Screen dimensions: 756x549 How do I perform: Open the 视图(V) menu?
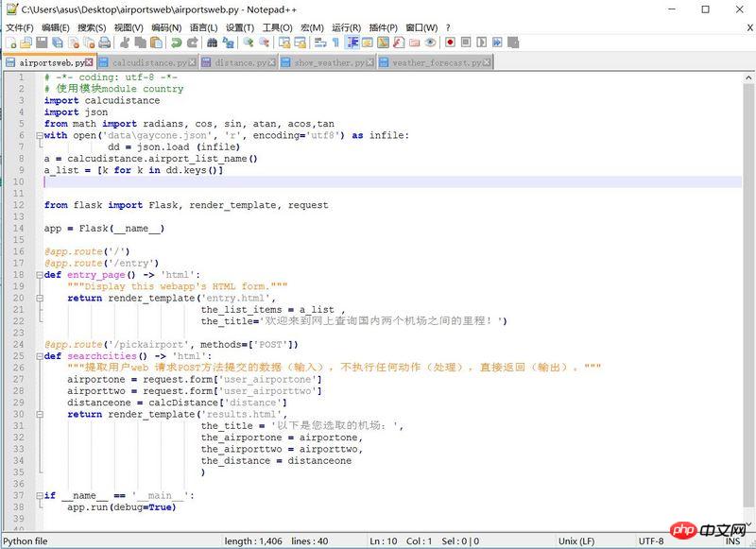click(129, 27)
